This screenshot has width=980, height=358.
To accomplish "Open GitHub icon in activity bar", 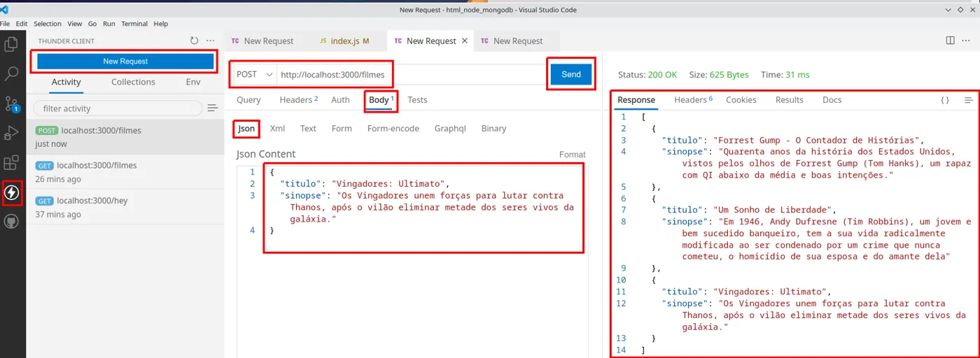I will tap(11, 222).
